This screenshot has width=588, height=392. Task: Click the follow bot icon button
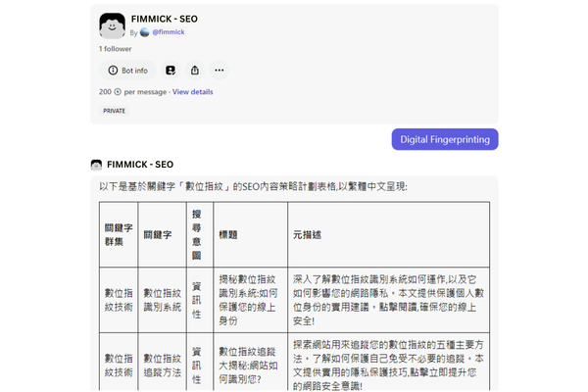(171, 71)
